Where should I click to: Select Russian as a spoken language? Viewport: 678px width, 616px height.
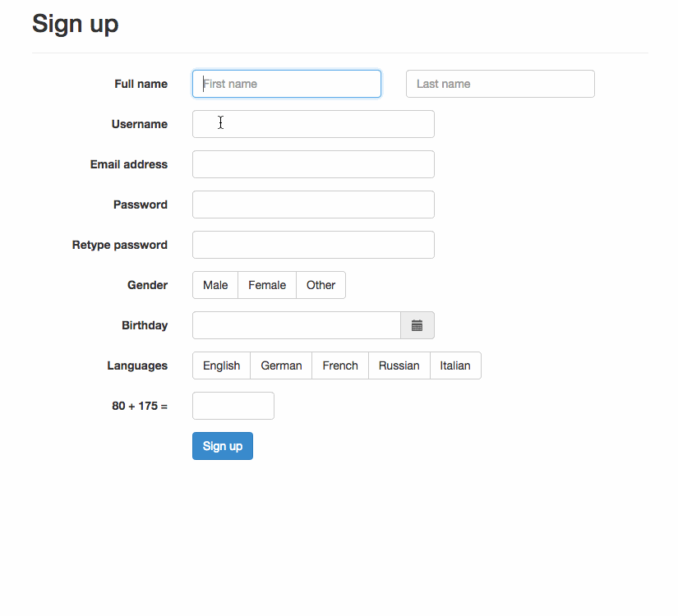[399, 365]
